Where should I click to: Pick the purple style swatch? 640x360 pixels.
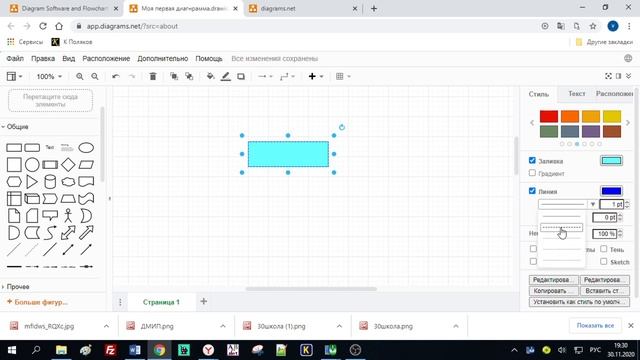(x=591, y=131)
